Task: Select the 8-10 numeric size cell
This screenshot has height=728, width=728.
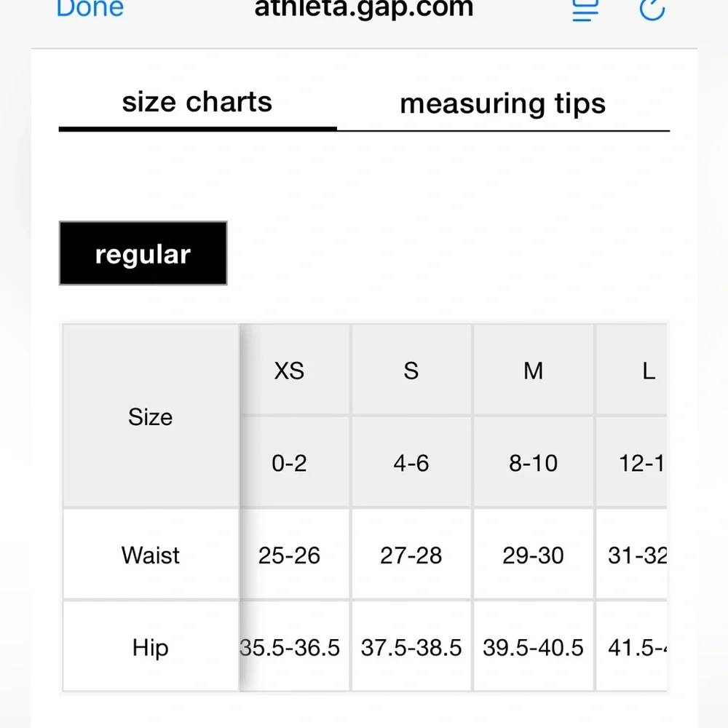Action: (x=533, y=462)
